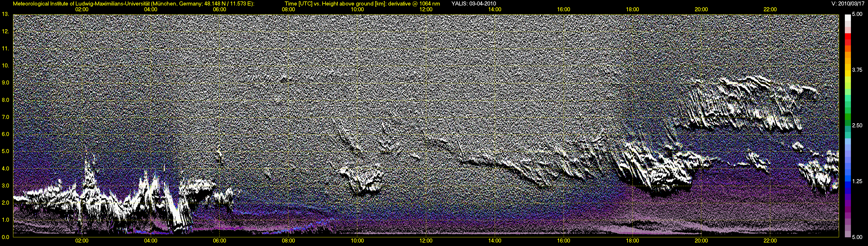Screen dimensions: 868x246
Task: Click the 2.50 color bar value
Action: point(857,126)
